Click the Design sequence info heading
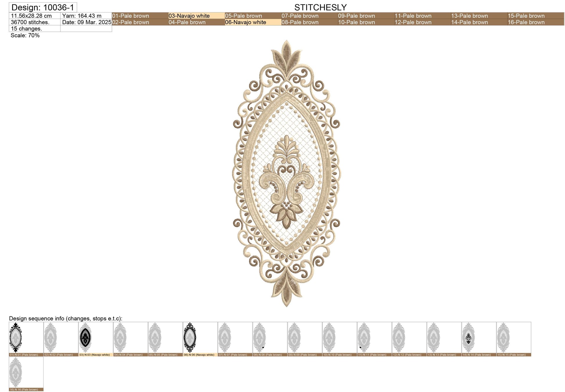565x392 pixels. pyautogui.click(x=66, y=319)
